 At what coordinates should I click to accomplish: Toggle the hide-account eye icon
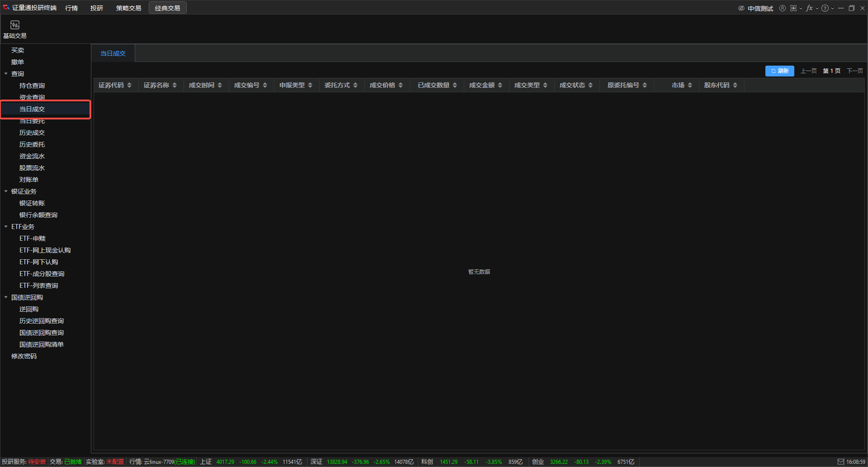pos(741,8)
